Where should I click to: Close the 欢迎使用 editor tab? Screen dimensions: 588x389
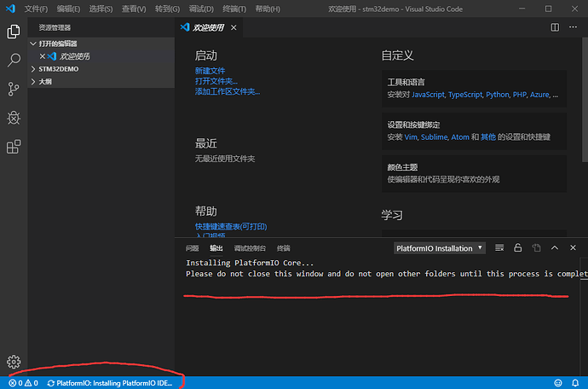(x=233, y=27)
